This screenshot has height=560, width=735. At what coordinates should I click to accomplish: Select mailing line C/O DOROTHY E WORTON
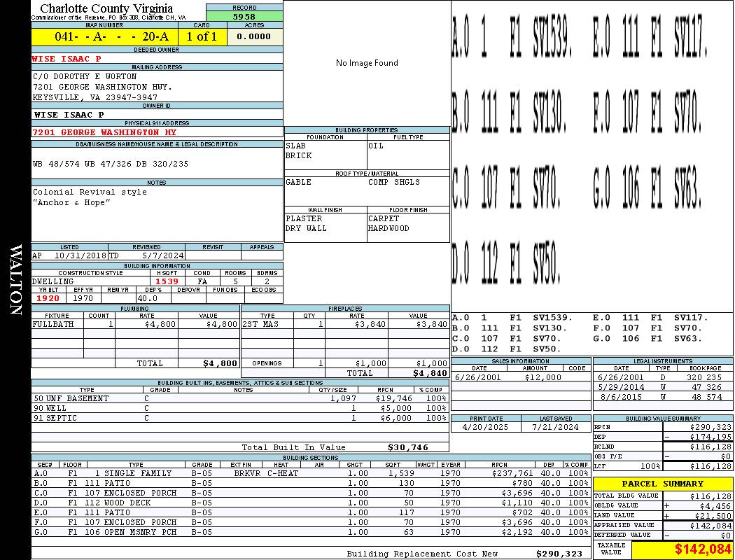(x=85, y=76)
